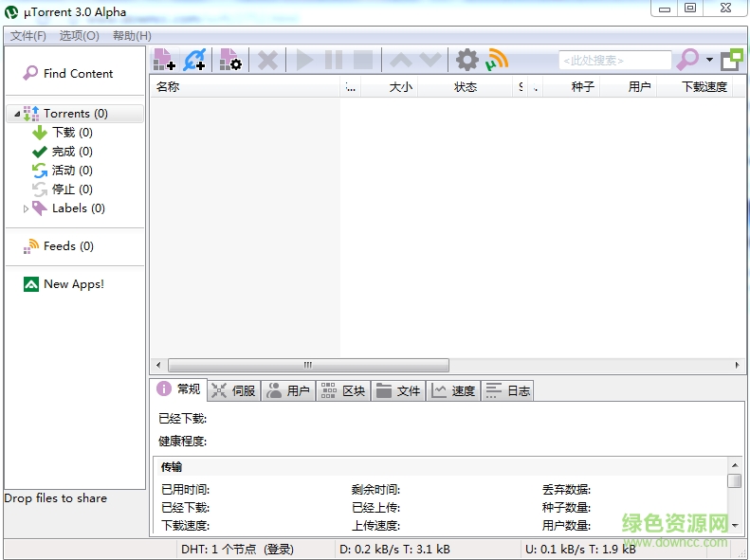Image resolution: width=750 pixels, height=560 pixels.
Task: Expand the Labels tree node
Action: point(26,208)
